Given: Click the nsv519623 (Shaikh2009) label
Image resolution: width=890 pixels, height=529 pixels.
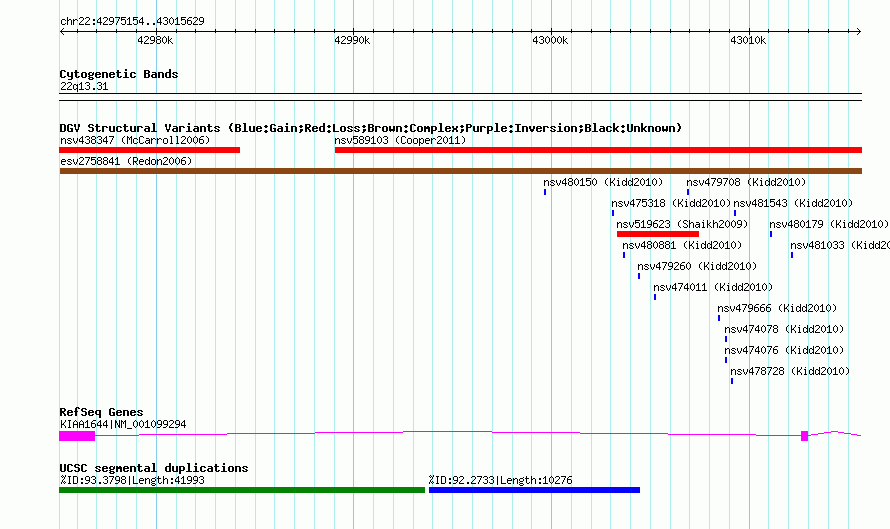Looking at the screenshot, I should click(x=682, y=224).
